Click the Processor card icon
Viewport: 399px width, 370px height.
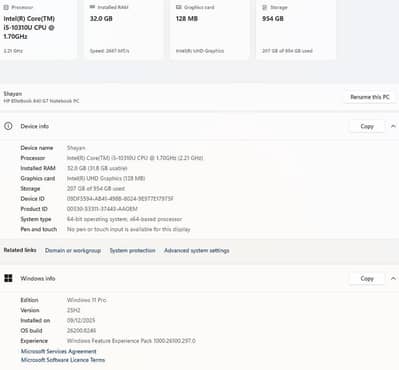[x=6, y=7]
